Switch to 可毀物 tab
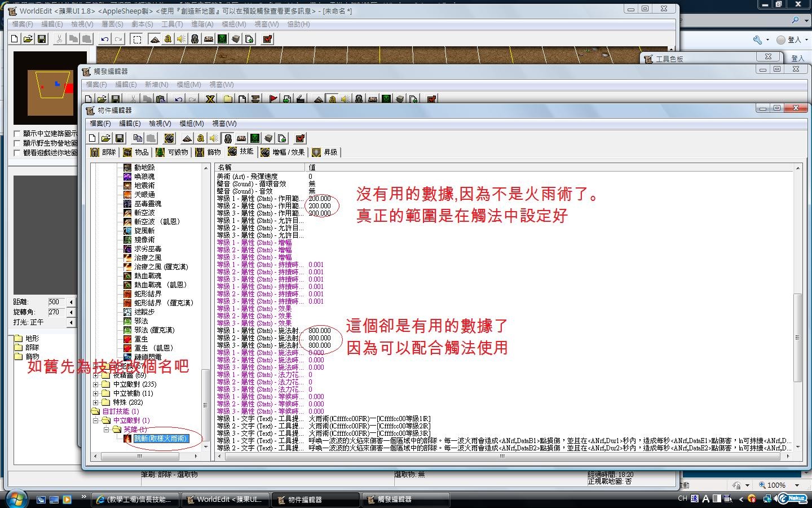The image size is (812, 508). [172, 152]
